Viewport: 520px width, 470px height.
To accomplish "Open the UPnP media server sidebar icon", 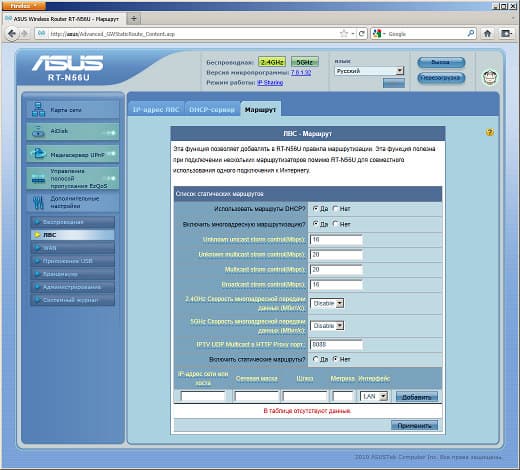I will 38,153.
